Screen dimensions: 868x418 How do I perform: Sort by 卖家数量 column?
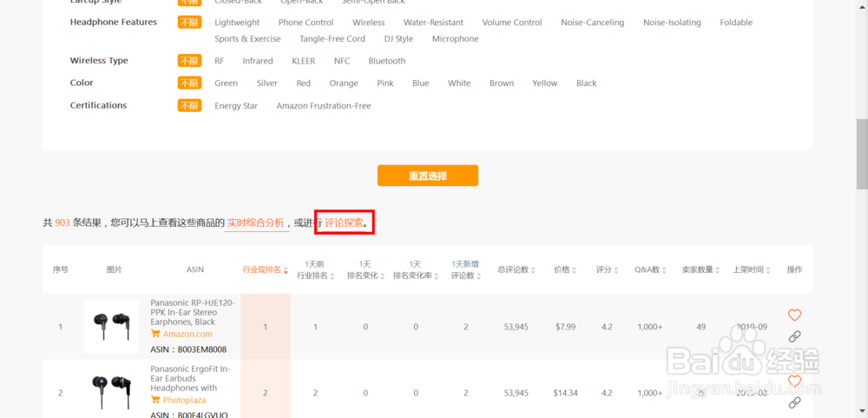coord(700,270)
